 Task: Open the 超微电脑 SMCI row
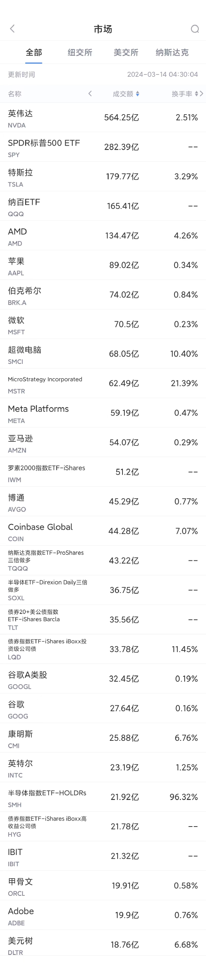pos(103,354)
